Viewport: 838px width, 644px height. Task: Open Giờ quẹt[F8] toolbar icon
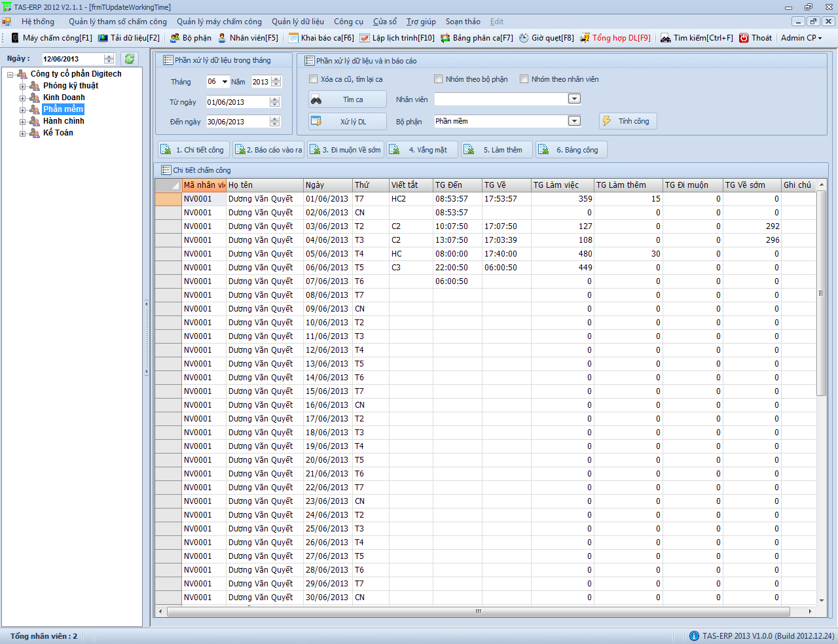point(524,38)
